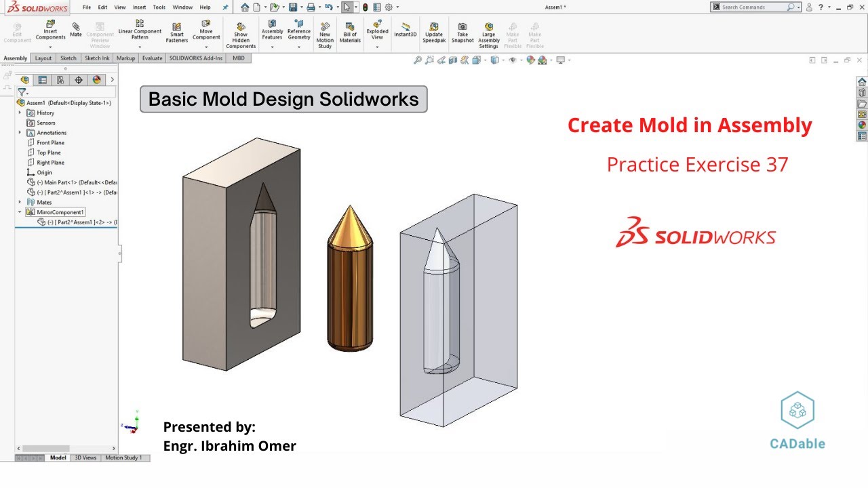Open the Exploded View tool
868x488 pixels.
click(377, 30)
